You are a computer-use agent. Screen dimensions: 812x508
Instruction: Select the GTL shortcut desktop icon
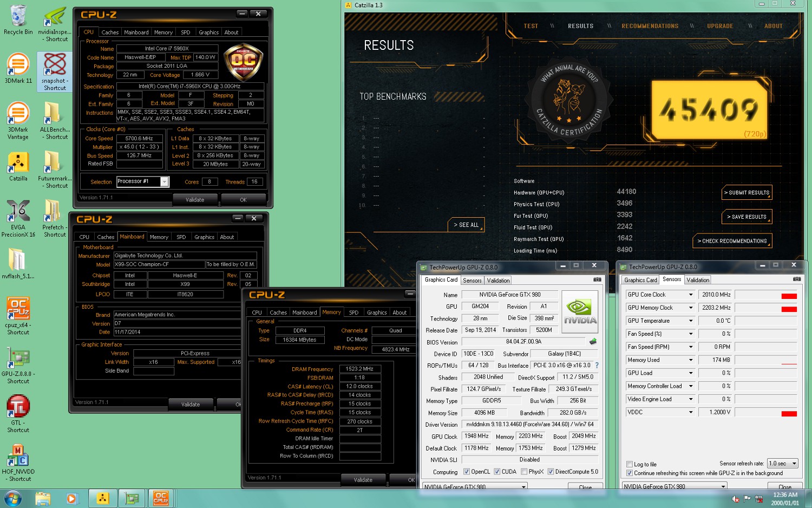18,414
